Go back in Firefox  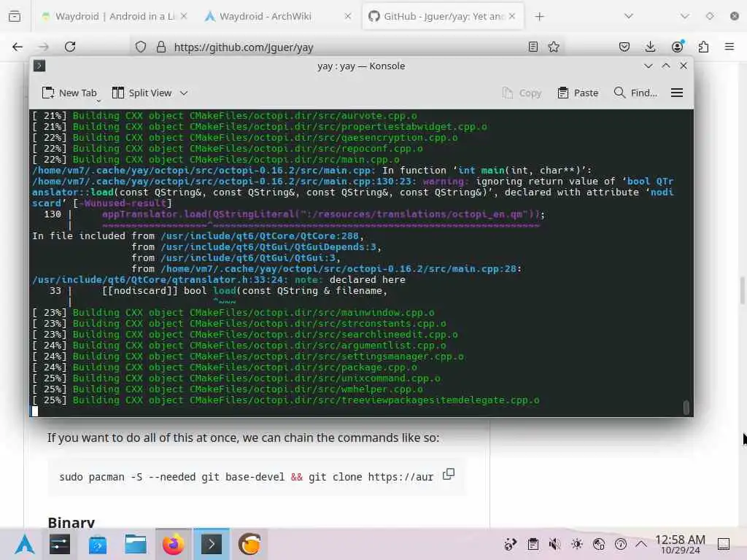pyautogui.click(x=18, y=47)
